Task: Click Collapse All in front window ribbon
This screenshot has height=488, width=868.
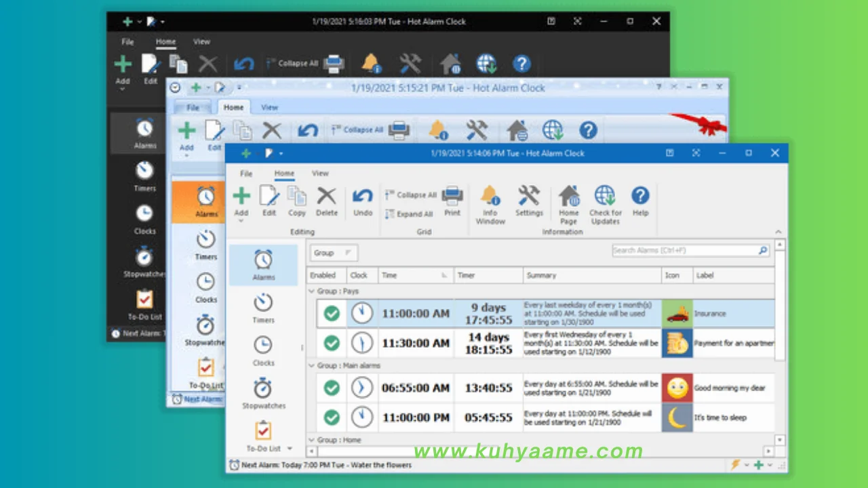Action: tap(411, 195)
